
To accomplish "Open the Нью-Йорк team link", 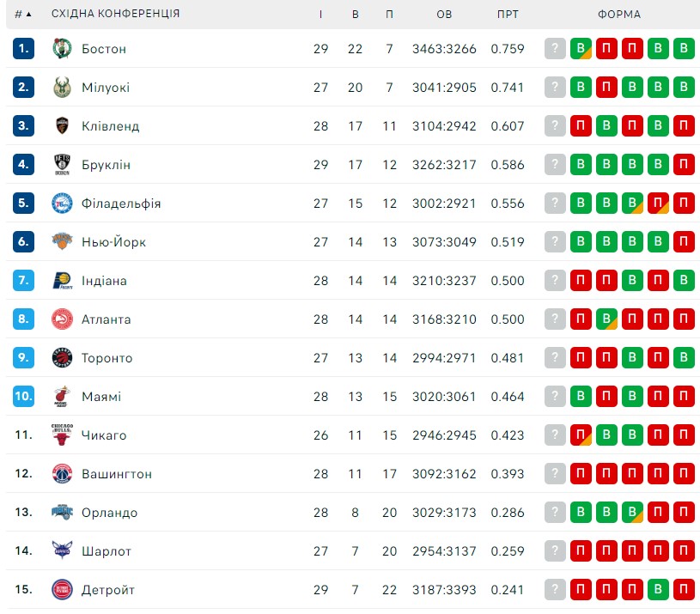I will pos(113,242).
